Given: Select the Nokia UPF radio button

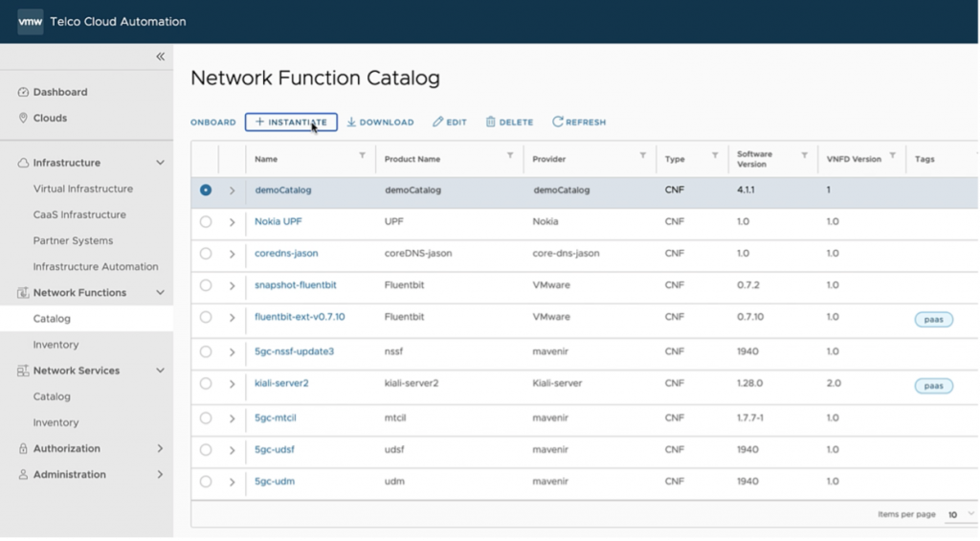Looking at the screenshot, I should 206,222.
